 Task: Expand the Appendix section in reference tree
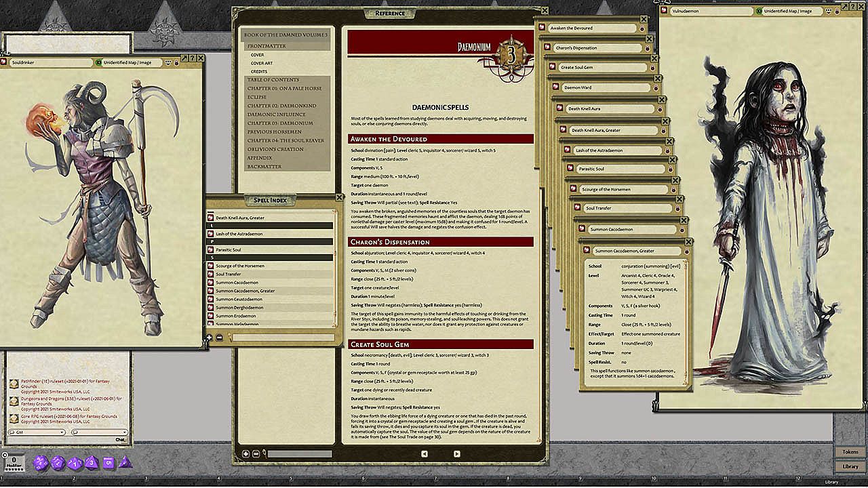[x=259, y=158]
